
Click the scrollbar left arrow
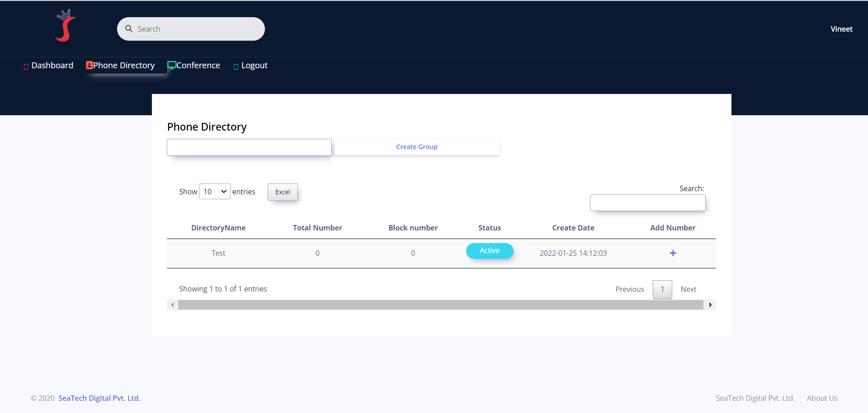click(172, 305)
